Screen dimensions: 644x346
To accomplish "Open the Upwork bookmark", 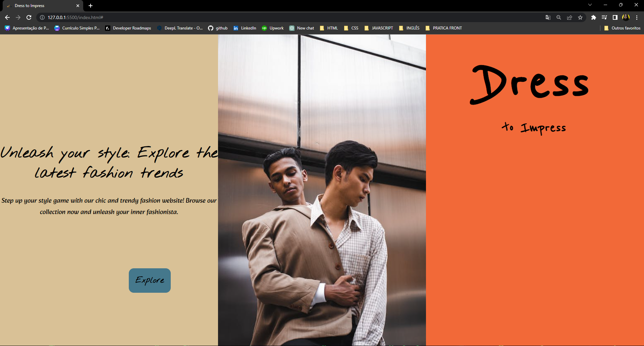I will tap(272, 28).
